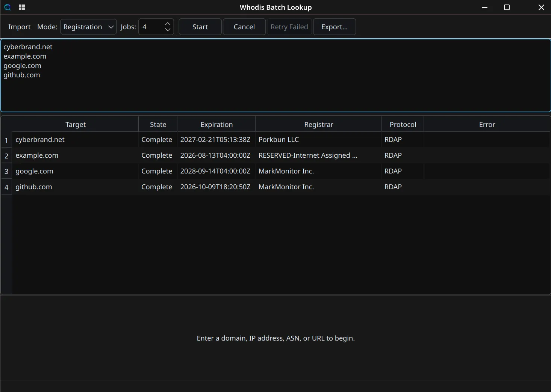Select the github.com target cell
Image resolution: width=551 pixels, height=392 pixels.
tap(75, 187)
